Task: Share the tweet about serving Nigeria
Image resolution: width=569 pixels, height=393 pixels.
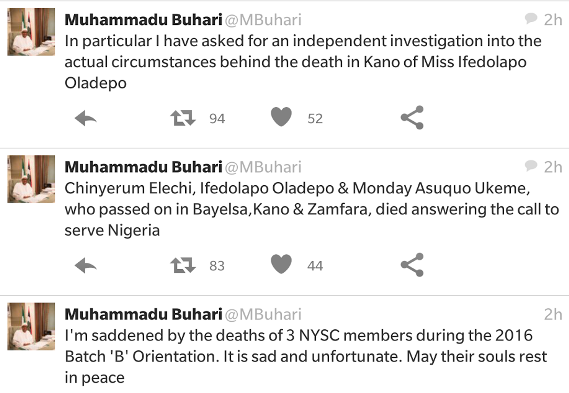Action: (x=412, y=265)
